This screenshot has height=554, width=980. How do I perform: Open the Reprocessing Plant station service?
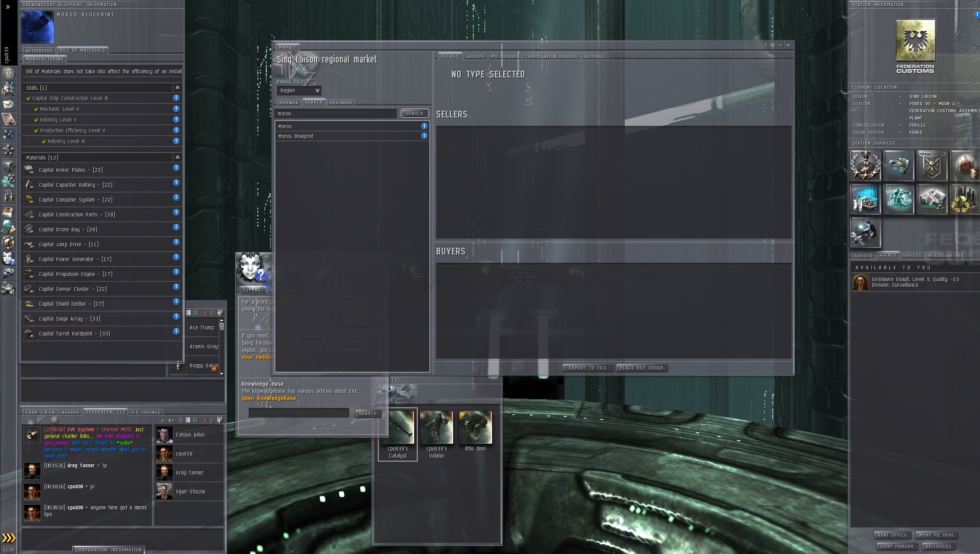[965, 199]
